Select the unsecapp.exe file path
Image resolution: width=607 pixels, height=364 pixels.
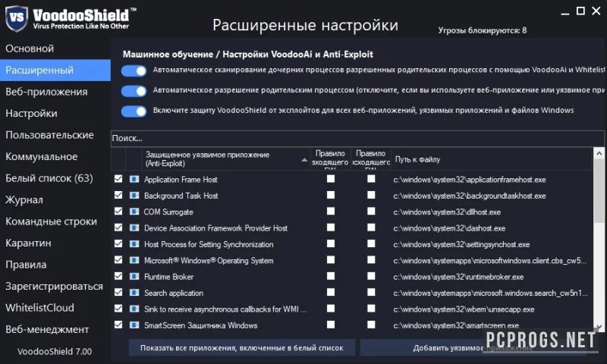tap(464, 309)
